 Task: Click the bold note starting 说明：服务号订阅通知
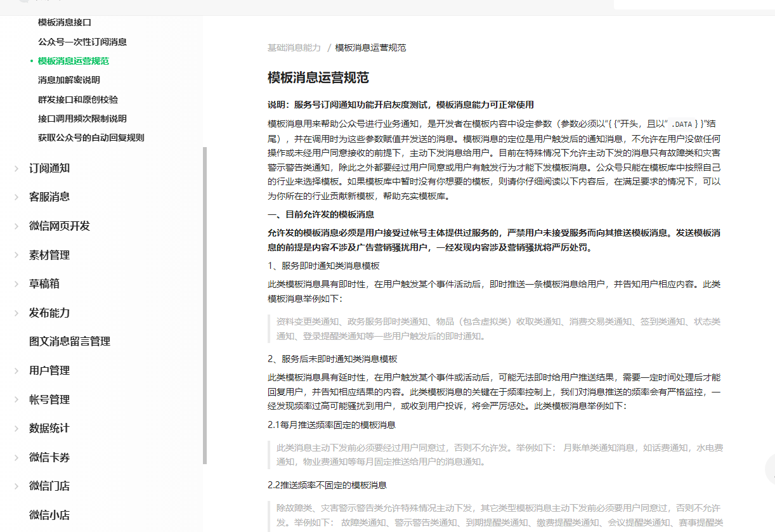401,105
